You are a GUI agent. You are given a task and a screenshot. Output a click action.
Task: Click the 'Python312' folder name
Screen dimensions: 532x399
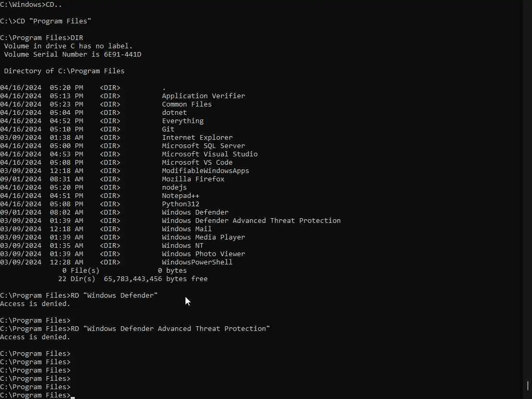coord(180,204)
